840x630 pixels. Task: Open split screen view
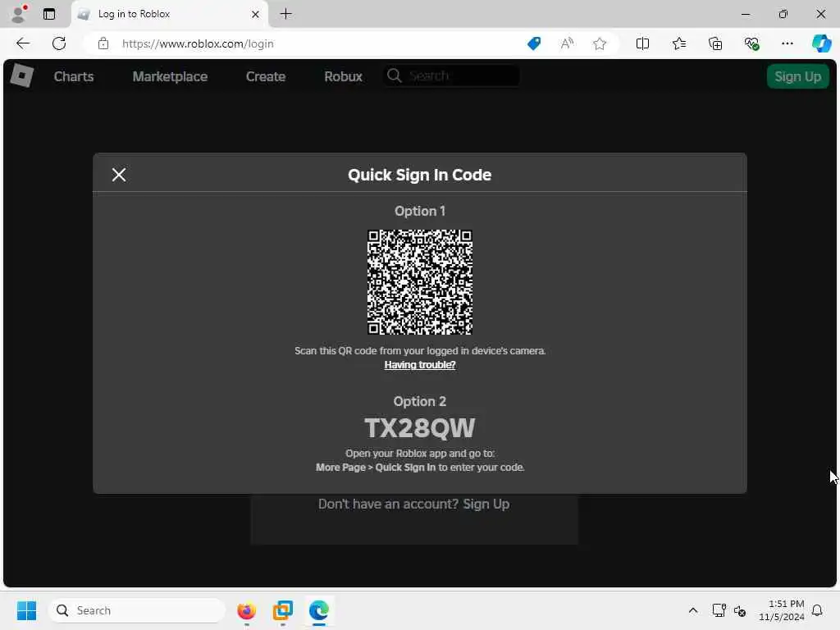click(642, 43)
